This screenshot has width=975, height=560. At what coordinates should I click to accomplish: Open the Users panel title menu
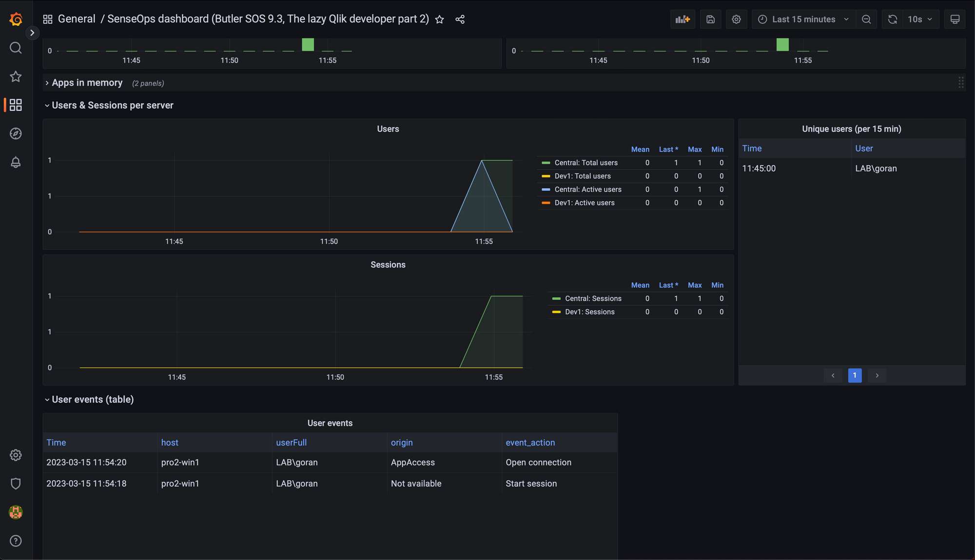(388, 129)
